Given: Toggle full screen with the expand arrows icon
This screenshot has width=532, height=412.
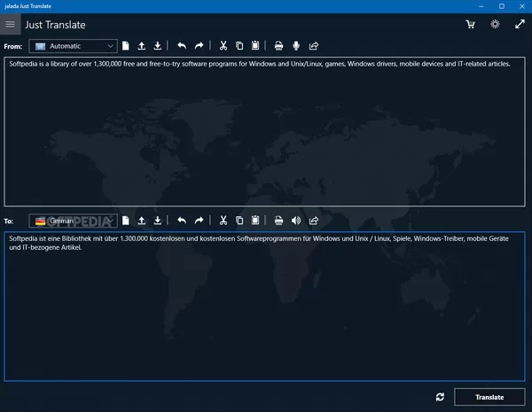Looking at the screenshot, I should pyautogui.click(x=520, y=25).
